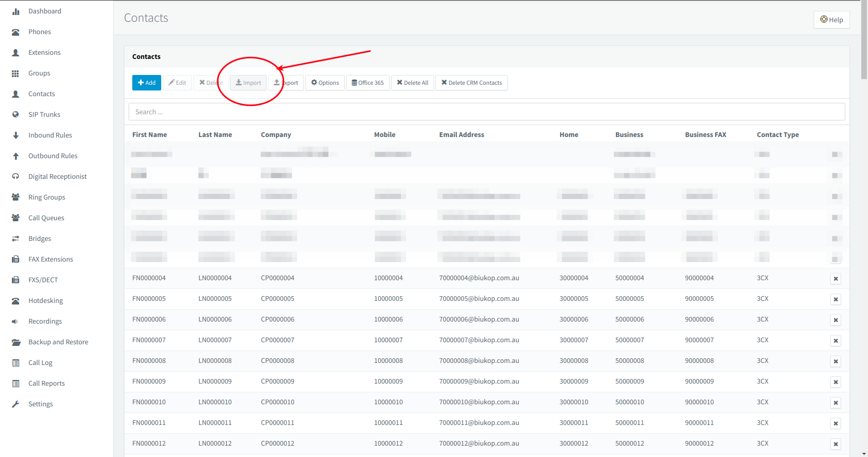
Task: Open the Backup and Restore folder icon
Action: (x=16, y=342)
